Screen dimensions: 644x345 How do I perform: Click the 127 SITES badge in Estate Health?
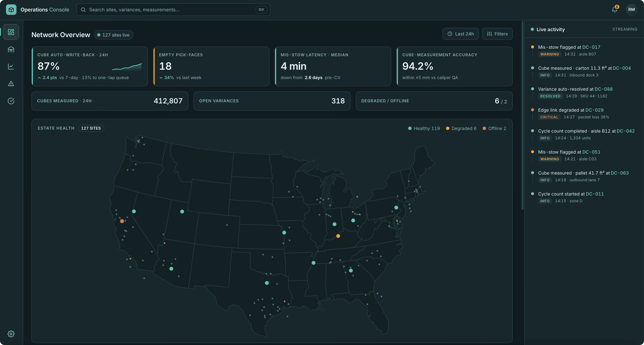91,128
